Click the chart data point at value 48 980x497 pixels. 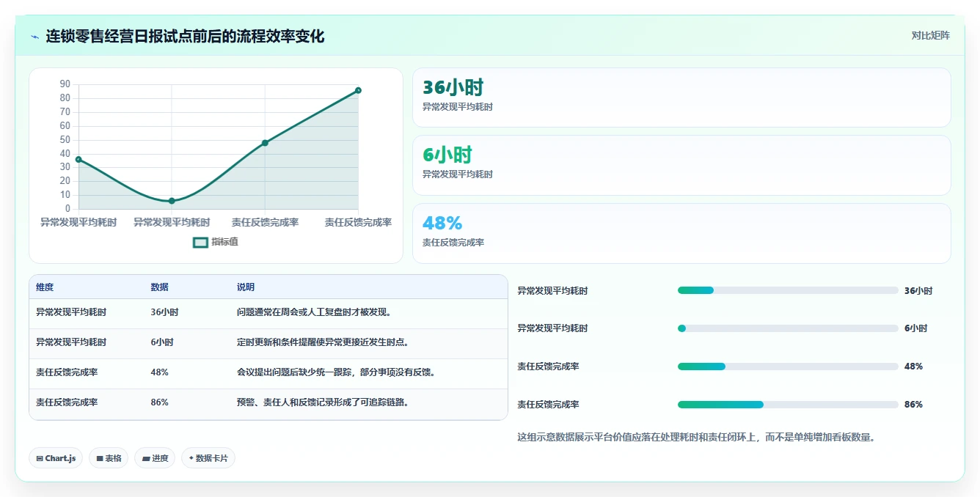pyautogui.click(x=265, y=143)
